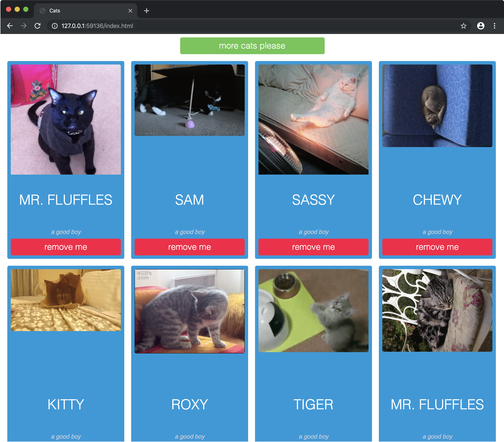Image resolution: width=504 pixels, height=442 pixels.
Task: Open a new tab with the plus icon
Action: [x=146, y=11]
